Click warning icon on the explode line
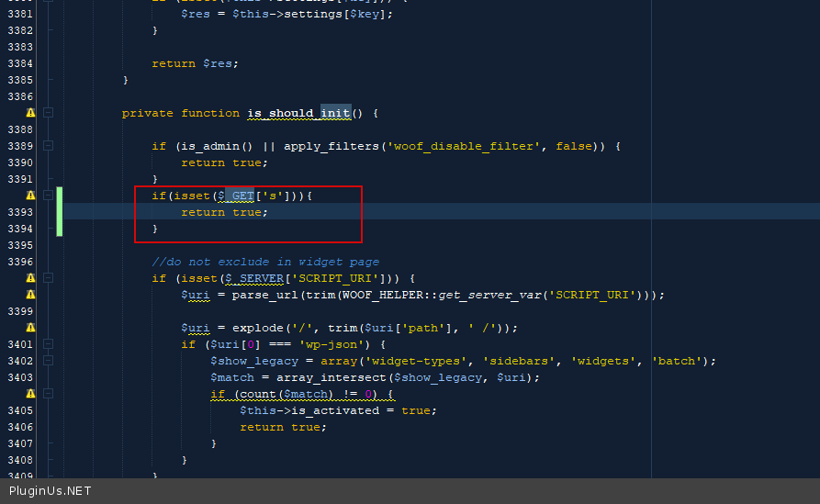 (30, 328)
